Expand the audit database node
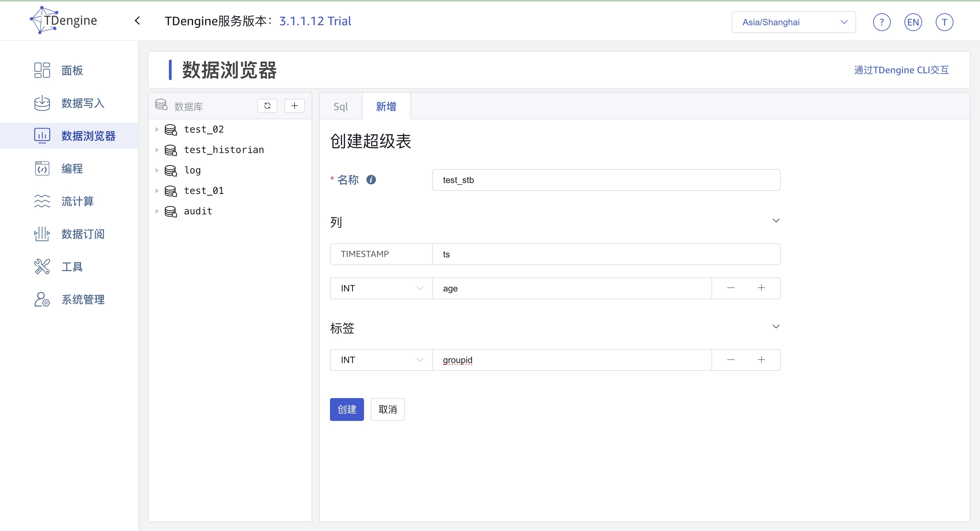 coord(158,211)
